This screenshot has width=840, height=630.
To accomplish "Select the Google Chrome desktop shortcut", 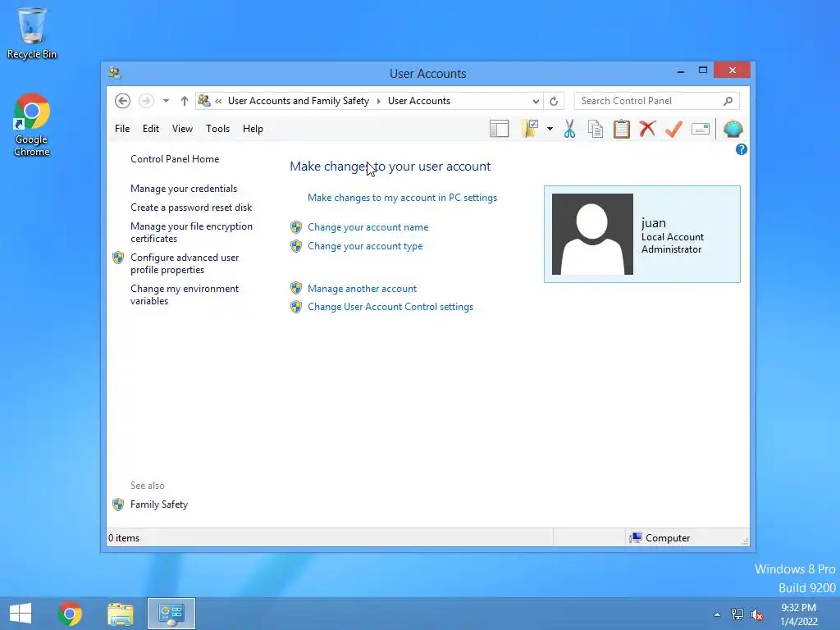I will point(32,125).
